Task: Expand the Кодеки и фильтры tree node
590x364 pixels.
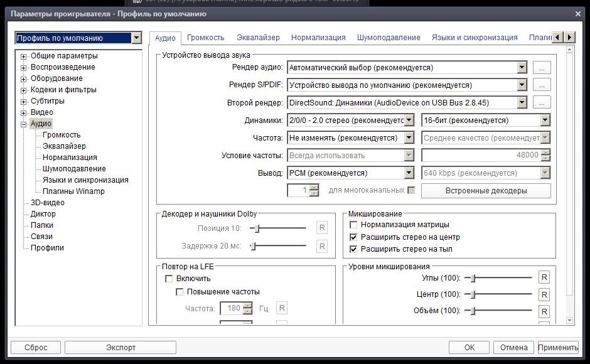Action: click(24, 90)
